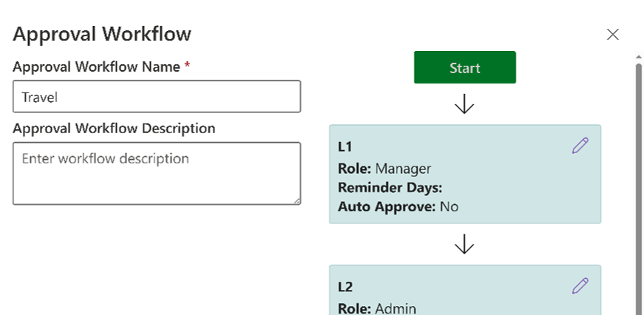The width and height of the screenshot is (644, 315).
Task: Close the Approval Workflow dialog
Action: (x=612, y=34)
